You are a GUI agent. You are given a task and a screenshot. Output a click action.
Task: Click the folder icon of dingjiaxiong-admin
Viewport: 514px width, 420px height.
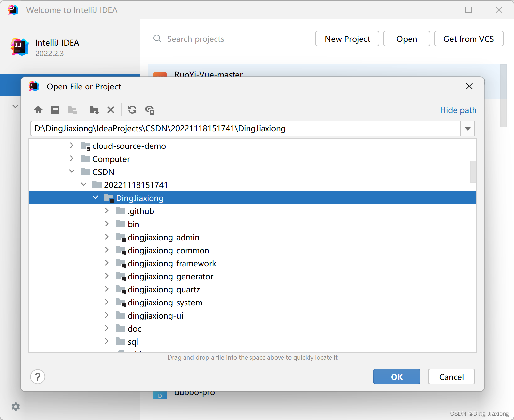121,237
